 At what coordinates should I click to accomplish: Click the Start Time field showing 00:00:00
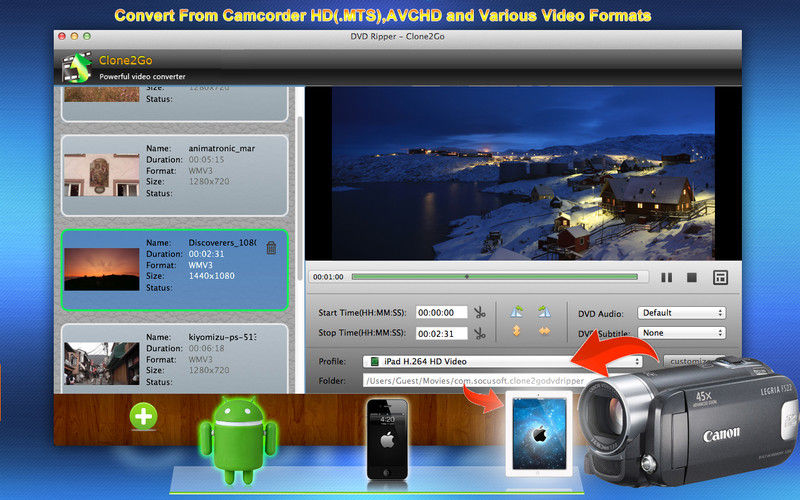(441, 312)
